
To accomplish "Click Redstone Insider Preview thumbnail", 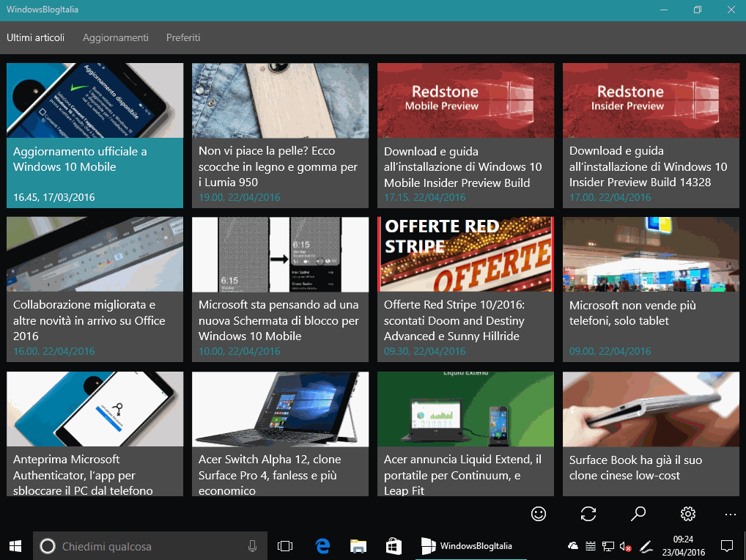I will tap(651, 100).
